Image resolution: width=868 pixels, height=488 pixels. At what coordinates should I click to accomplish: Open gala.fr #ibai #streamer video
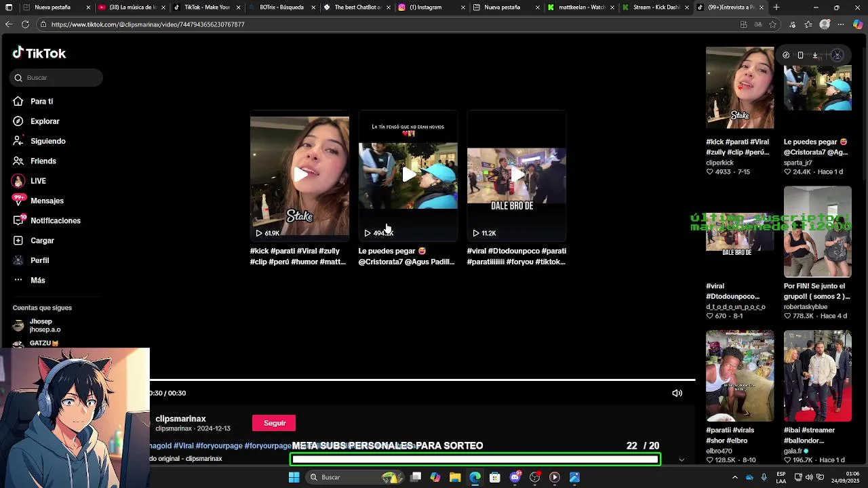point(818,375)
